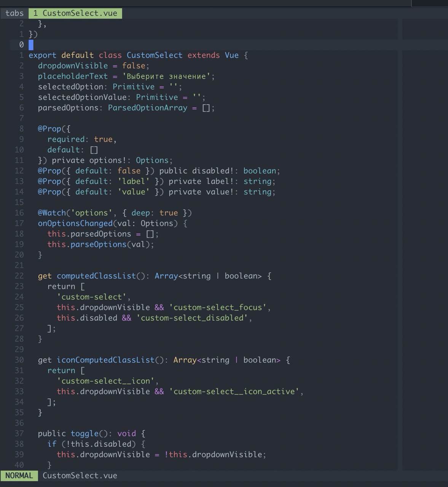
Task: Click 'deep: true' option
Action: [x=155, y=213]
